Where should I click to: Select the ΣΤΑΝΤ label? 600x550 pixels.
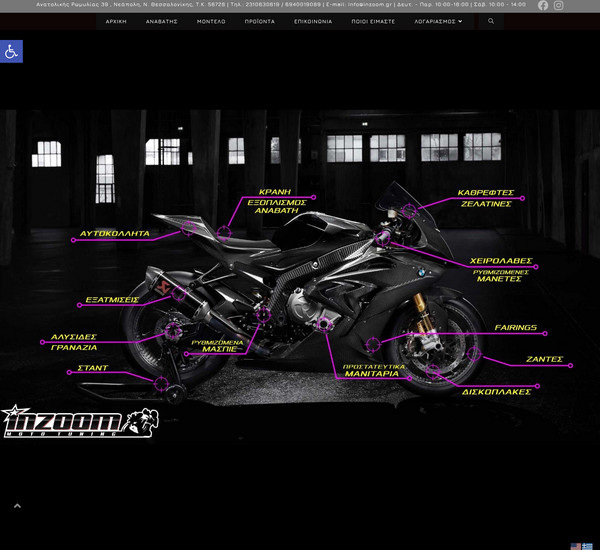pos(93,368)
